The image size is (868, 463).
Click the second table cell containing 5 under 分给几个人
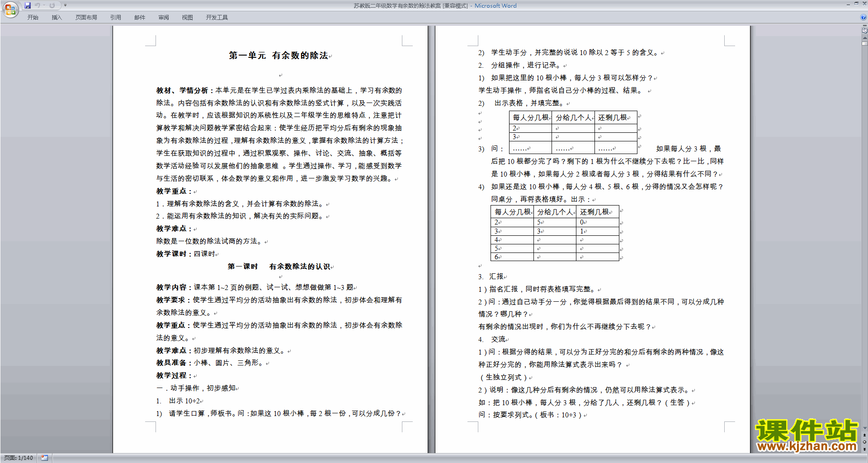555,222
